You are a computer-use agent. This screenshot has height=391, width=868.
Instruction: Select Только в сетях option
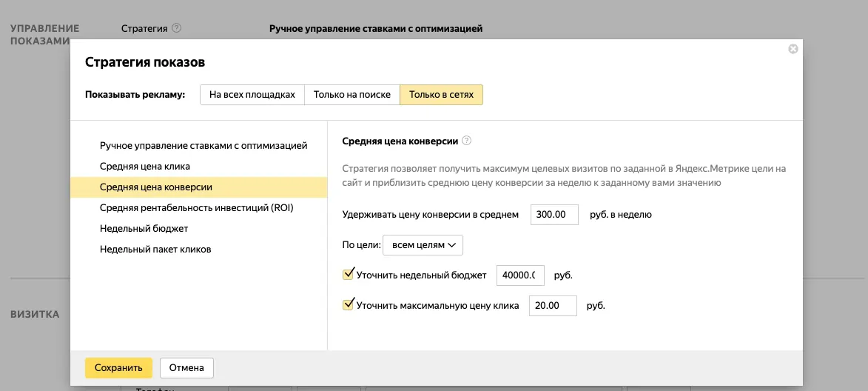tap(441, 95)
